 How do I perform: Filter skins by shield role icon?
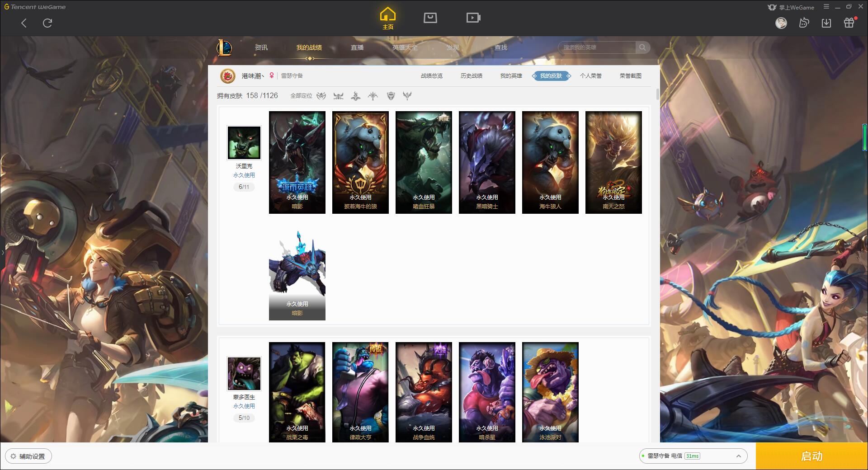pyautogui.click(x=391, y=96)
